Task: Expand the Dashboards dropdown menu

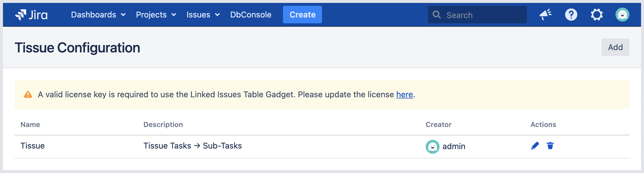Action: [x=98, y=15]
